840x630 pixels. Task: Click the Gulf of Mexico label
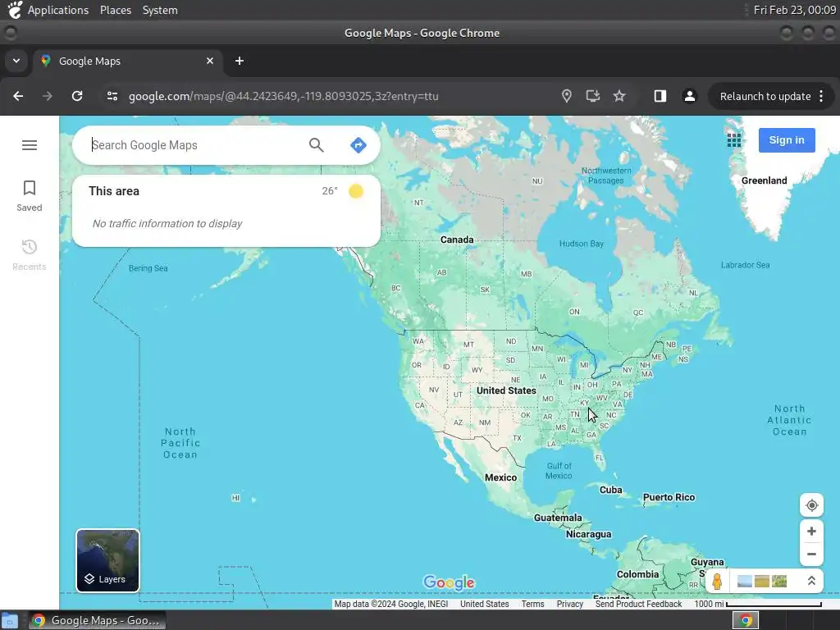(559, 471)
